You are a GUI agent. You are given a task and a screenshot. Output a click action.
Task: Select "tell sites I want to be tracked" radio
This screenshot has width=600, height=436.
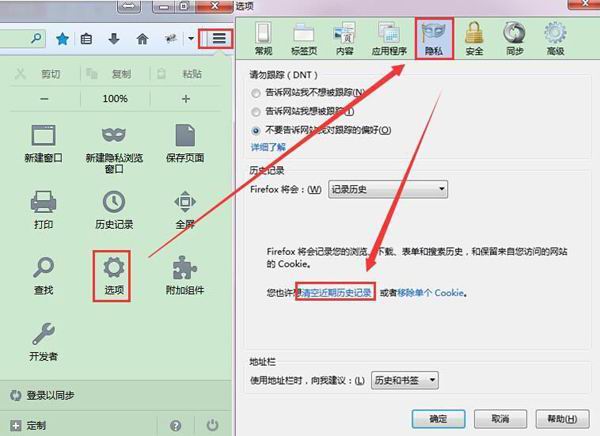256,112
